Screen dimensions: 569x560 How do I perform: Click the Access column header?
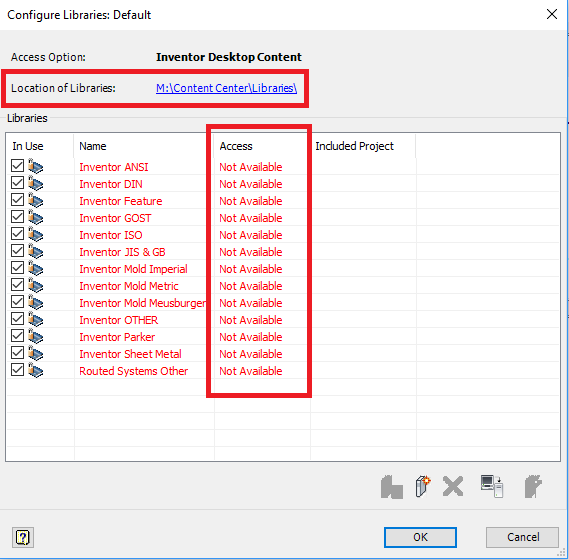pos(236,146)
